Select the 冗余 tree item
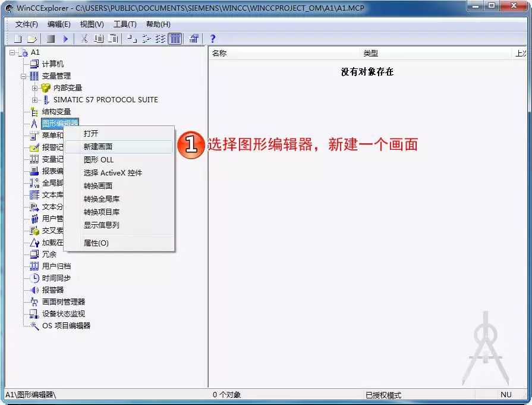The height and width of the screenshot is (405, 532). [x=49, y=255]
